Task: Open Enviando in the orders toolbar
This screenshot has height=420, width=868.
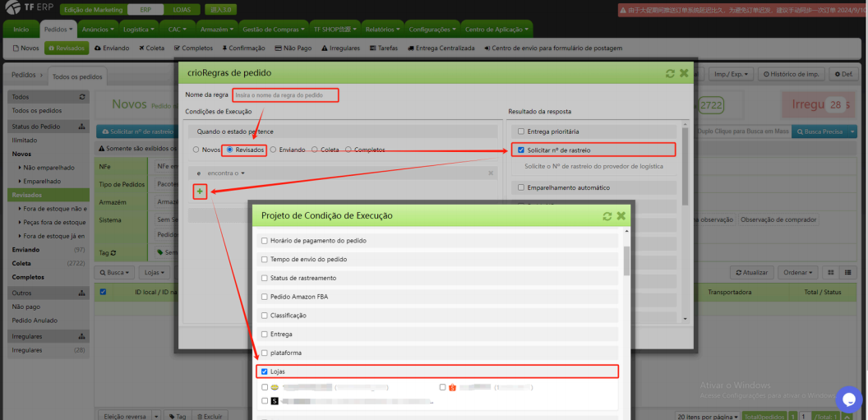Action: click(113, 48)
